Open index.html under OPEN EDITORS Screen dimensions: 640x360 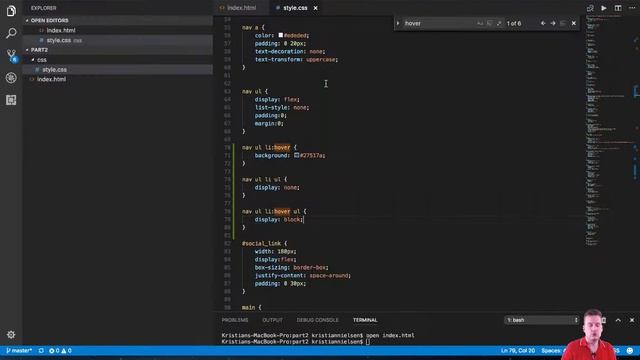[61, 30]
